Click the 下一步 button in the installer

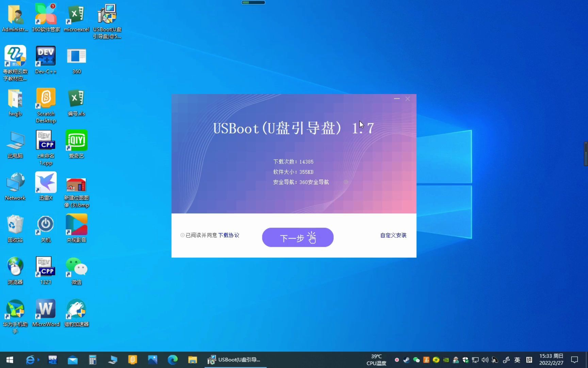coord(298,237)
